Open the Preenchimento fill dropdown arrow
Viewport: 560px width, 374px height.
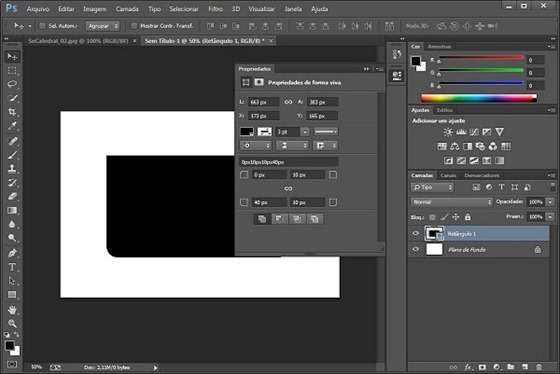point(550,216)
